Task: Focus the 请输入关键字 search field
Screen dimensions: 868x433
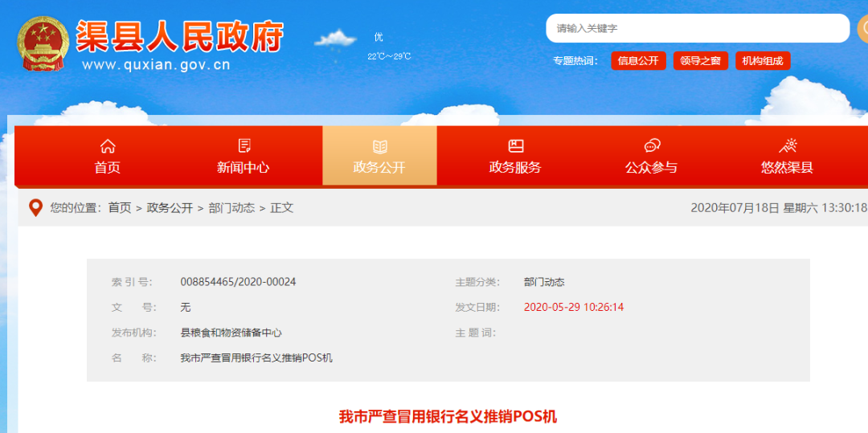Action: click(698, 28)
